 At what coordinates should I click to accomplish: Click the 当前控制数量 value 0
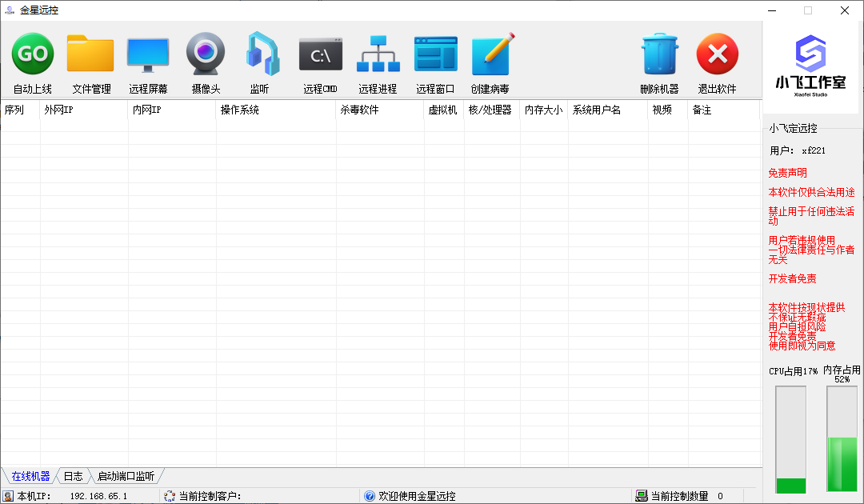point(720,496)
